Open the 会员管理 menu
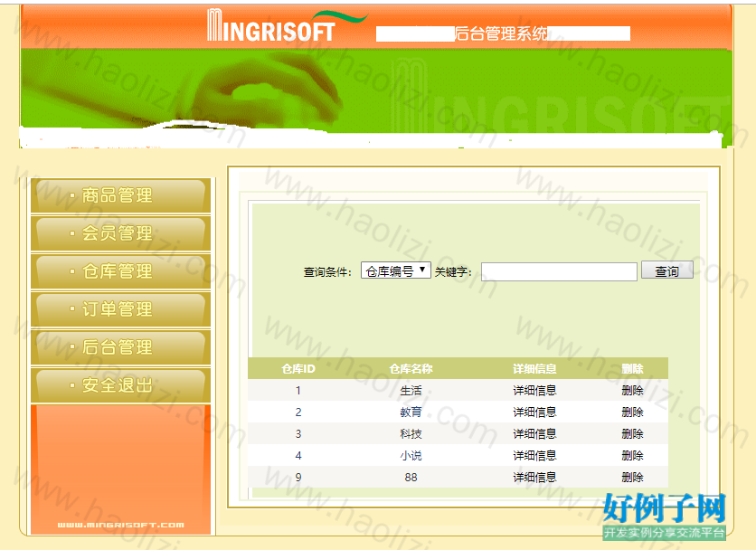Image resolution: width=756 pixels, height=550 pixels. [120, 233]
